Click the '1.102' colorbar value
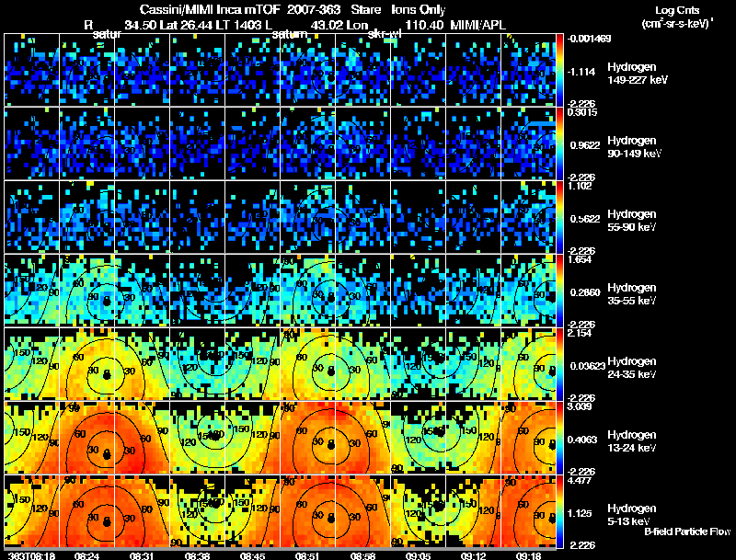 [x=580, y=186]
